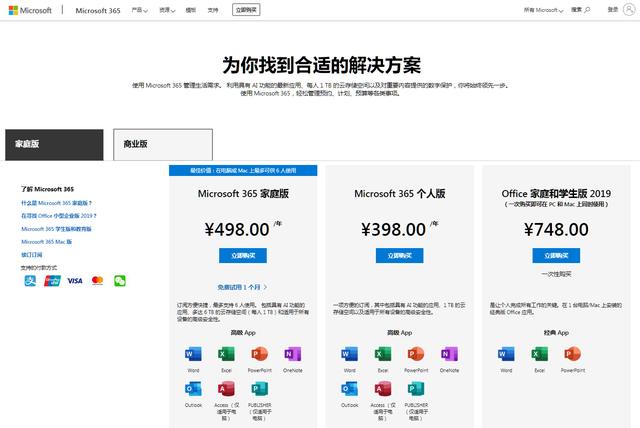Click the 经典 App heading in Office 2019 card

(556, 333)
